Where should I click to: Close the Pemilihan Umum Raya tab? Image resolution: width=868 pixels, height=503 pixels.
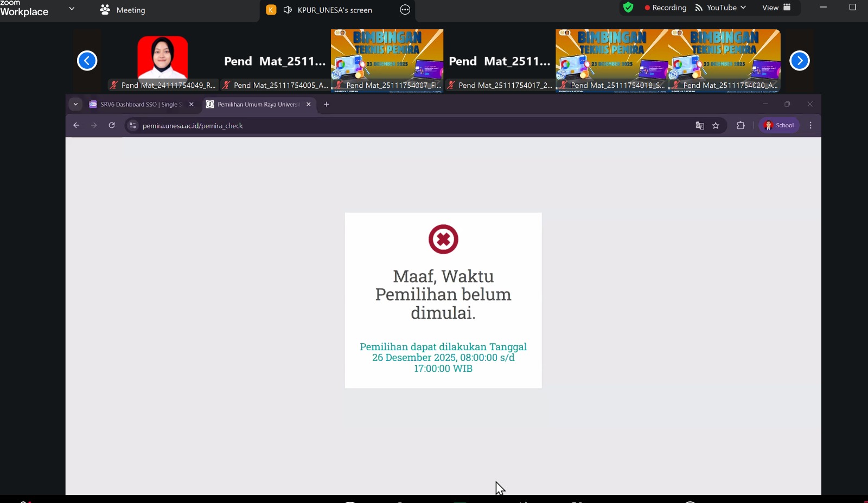point(309,104)
